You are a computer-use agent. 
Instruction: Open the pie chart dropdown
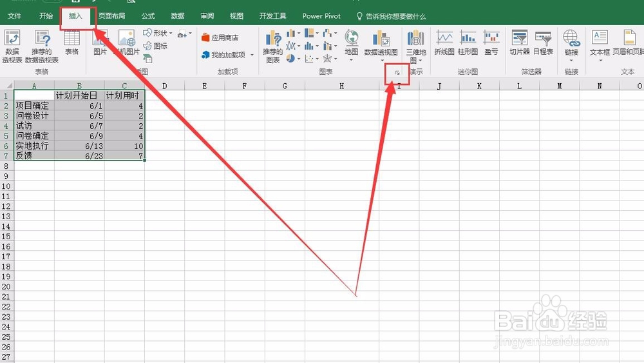[293, 59]
